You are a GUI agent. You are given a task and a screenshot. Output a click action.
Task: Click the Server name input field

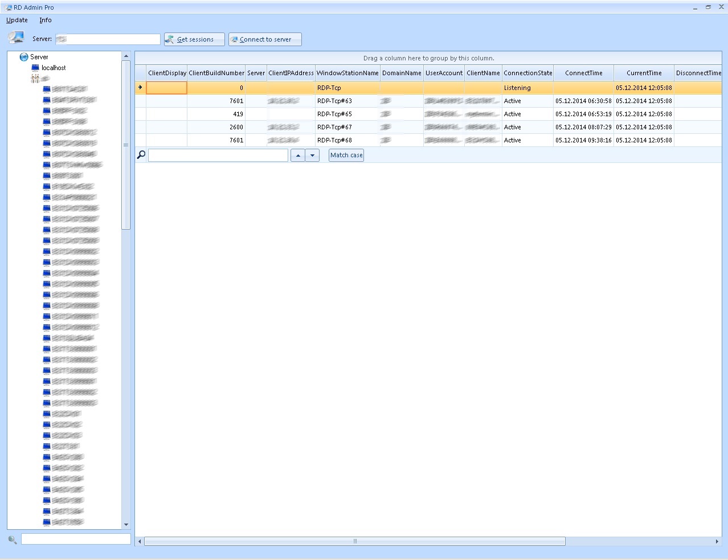pos(108,39)
